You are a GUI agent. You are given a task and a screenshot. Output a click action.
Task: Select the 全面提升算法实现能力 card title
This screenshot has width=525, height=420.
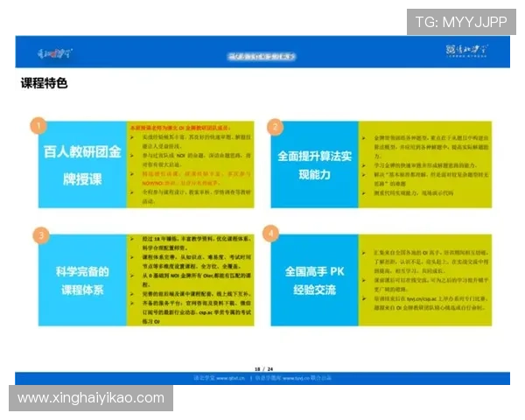pyautogui.click(x=314, y=165)
